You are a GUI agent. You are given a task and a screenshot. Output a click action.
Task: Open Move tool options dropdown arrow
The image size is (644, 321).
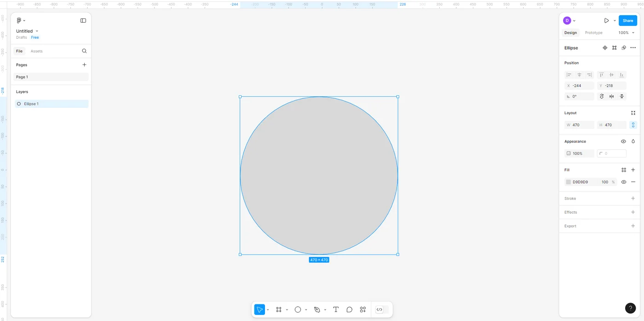point(268,310)
